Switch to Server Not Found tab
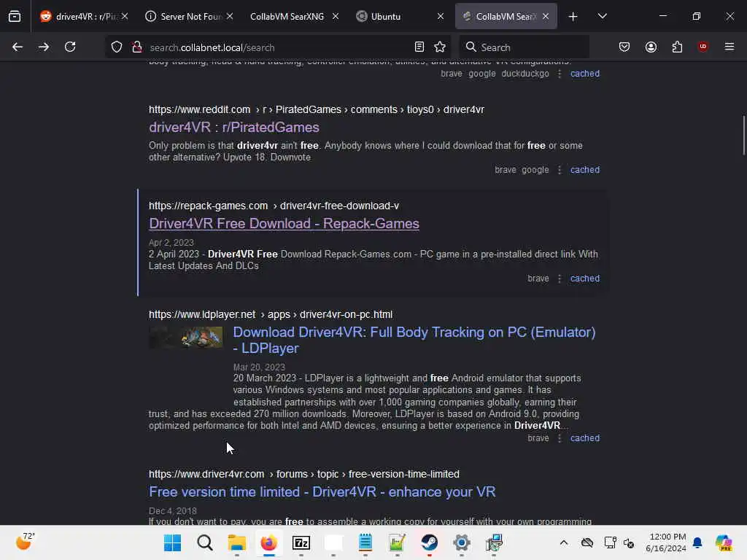 pos(190,17)
